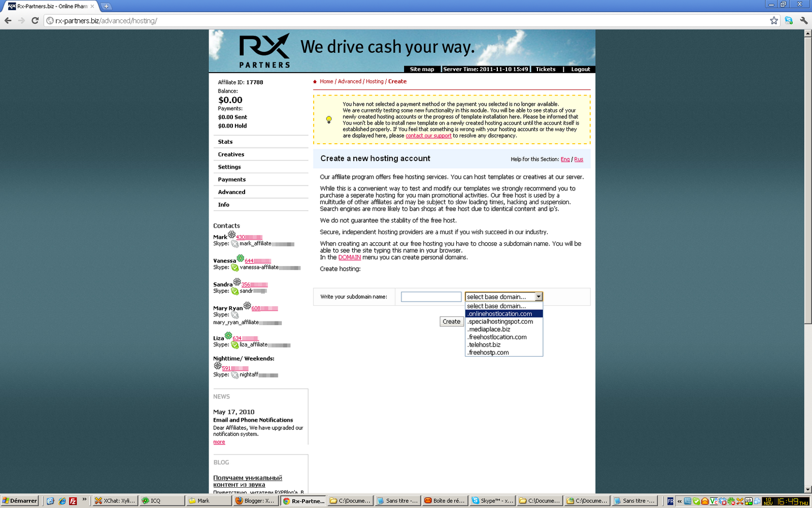Show hidden system tray icons

(680, 501)
